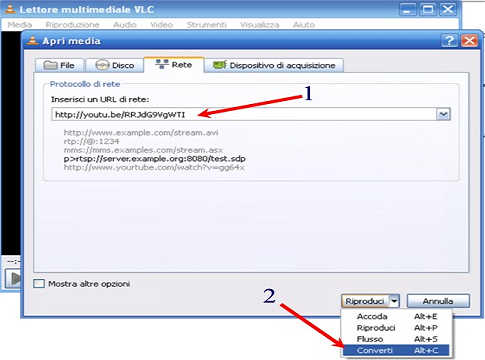
Task: Click the Riproduci button
Action: pyautogui.click(x=365, y=301)
